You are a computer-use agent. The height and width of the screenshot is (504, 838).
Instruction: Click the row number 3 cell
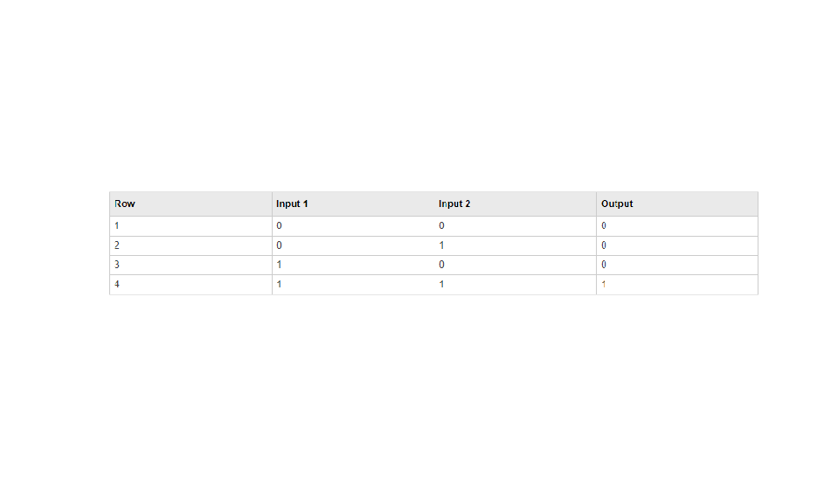coord(117,265)
